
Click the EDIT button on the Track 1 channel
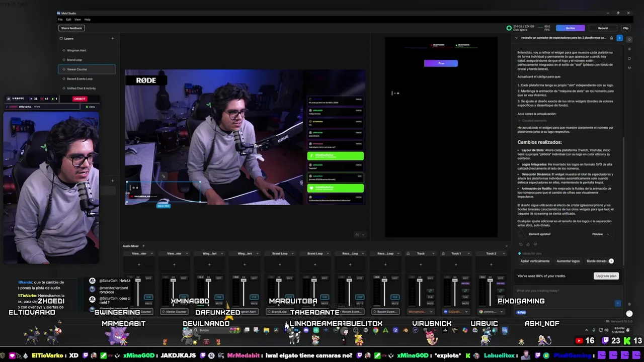[465, 278]
